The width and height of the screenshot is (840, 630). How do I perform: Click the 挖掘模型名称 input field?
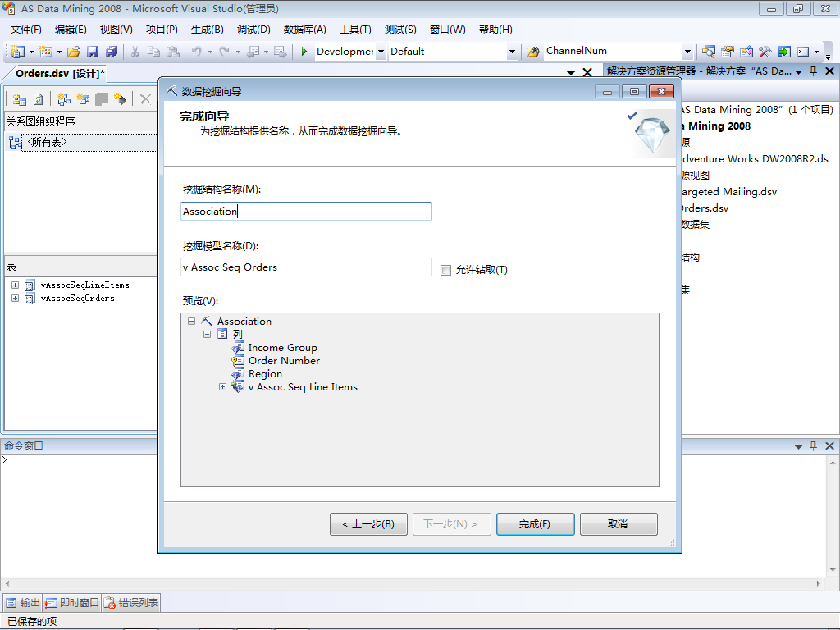click(x=307, y=267)
